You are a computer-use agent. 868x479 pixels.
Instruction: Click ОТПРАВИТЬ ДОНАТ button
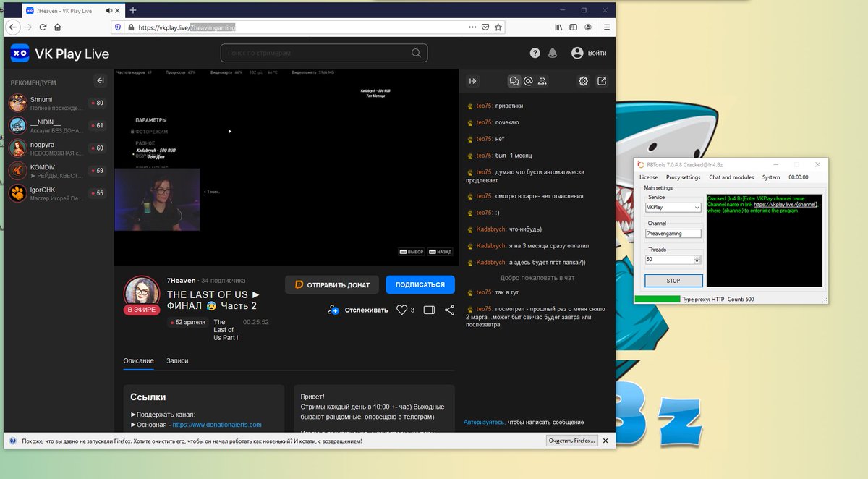pos(331,284)
